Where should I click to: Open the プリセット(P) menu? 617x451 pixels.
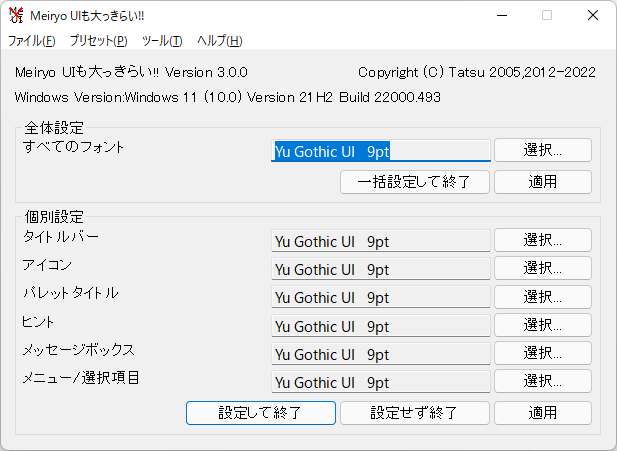point(98,41)
